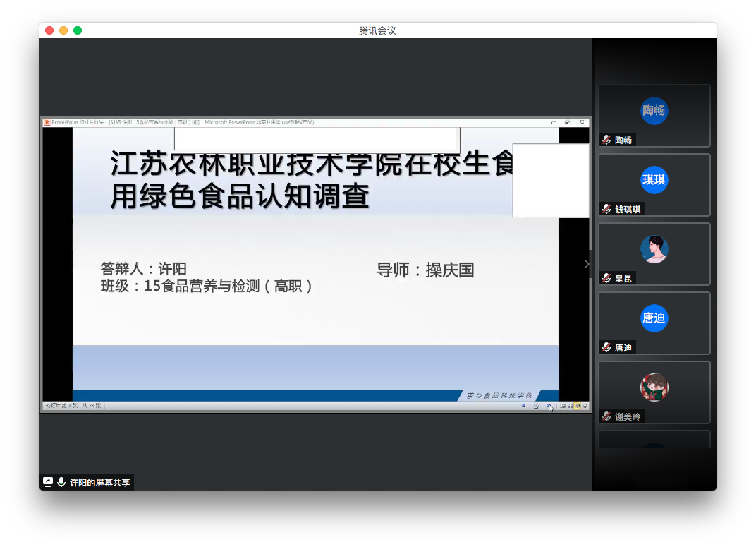Viewport: 756px width, 547px height.
Task: Click the 许阳的屏幕共享 label
Action: (99, 483)
